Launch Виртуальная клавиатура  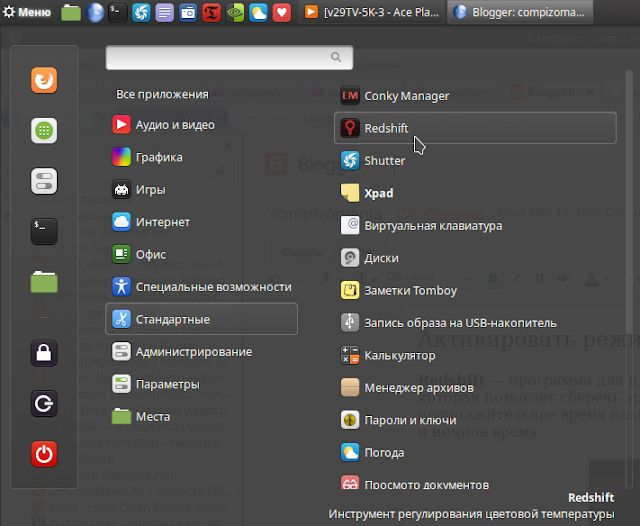coord(475,225)
